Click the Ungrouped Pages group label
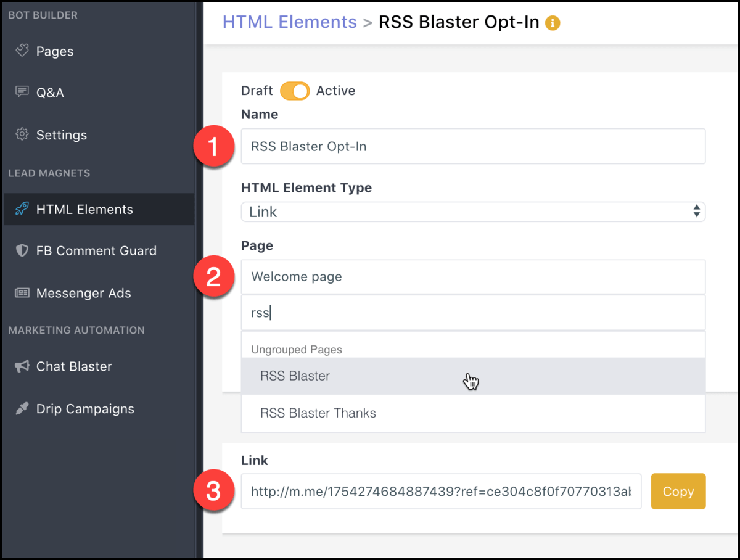Image resolution: width=740 pixels, height=560 pixels. (x=297, y=350)
